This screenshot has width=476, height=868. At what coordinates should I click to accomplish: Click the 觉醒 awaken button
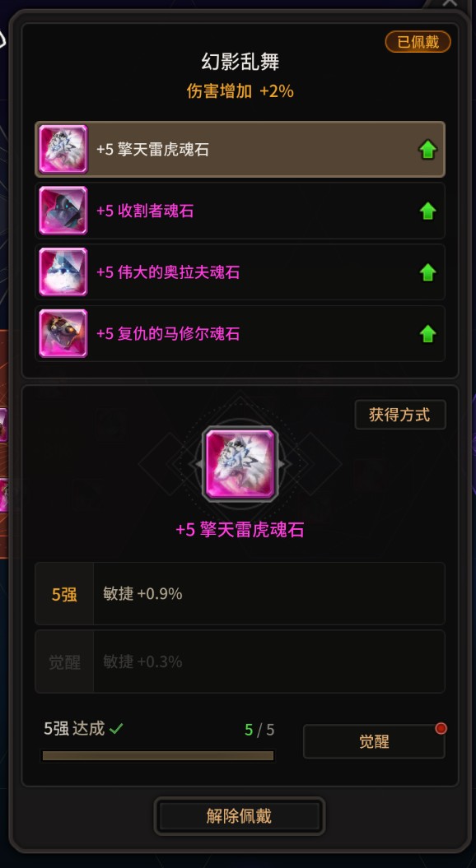(374, 741)
